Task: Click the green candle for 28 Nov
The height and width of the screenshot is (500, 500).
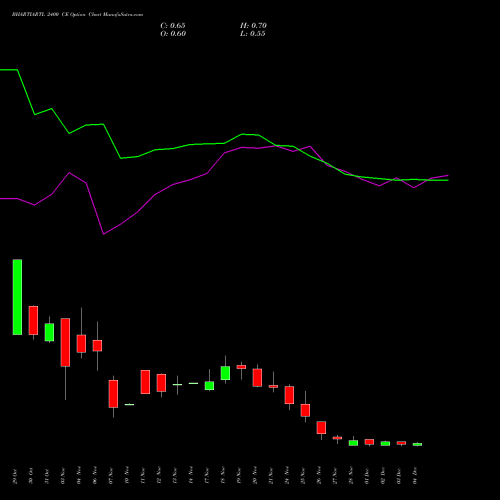Action: 353,443
